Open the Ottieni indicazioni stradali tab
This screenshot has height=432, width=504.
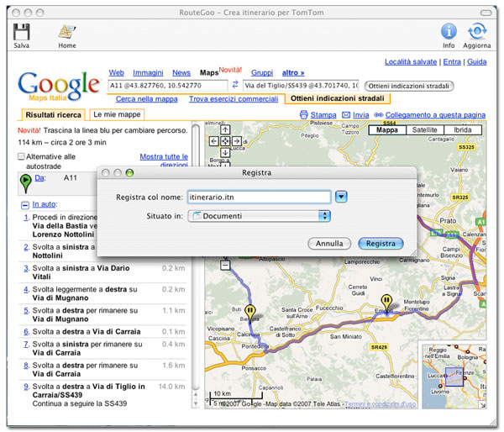[338, 98]
